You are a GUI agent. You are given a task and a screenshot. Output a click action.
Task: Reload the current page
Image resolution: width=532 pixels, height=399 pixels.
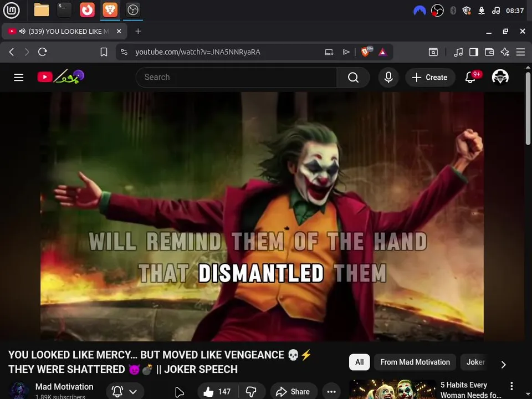[43, 52]
